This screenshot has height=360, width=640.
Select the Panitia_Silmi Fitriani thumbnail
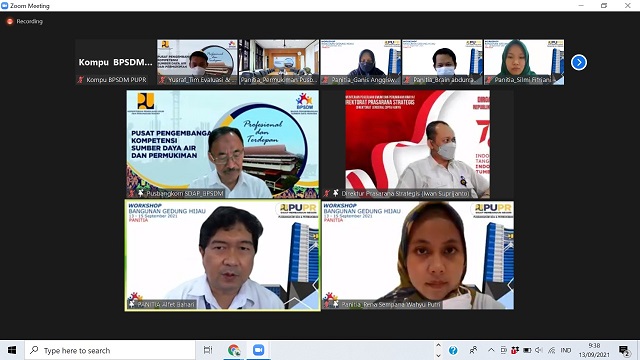click(524, 62)
